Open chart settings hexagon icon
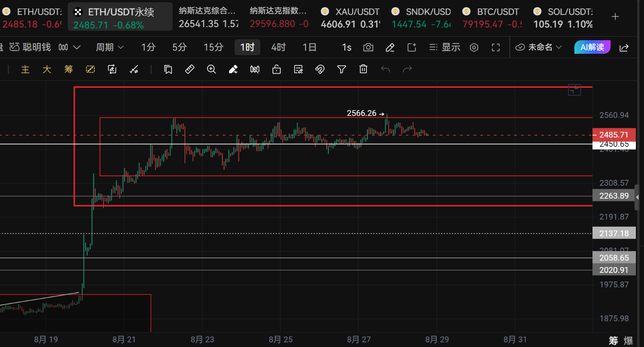644x347 pixels. [474, 47]
